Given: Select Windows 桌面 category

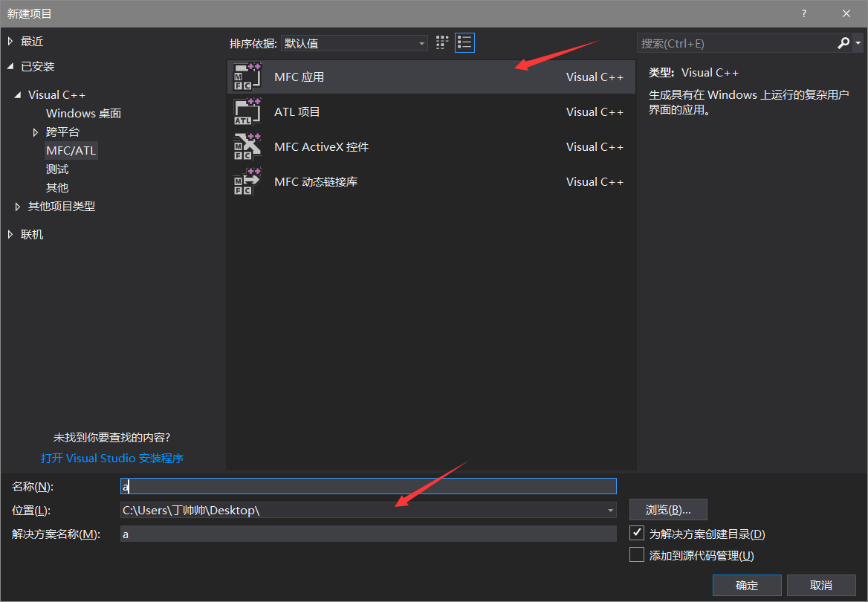Looking at the screenshot, I should (x=83, y=113).
